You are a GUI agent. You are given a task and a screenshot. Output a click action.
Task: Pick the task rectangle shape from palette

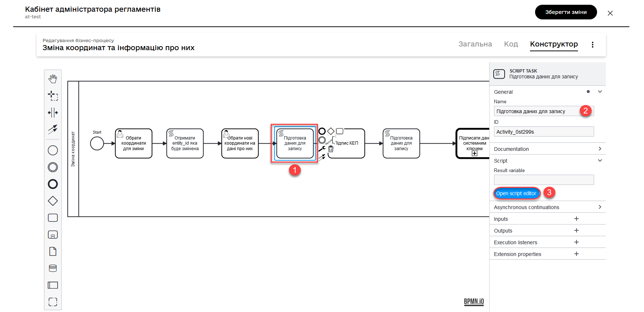tap(53, 218)
